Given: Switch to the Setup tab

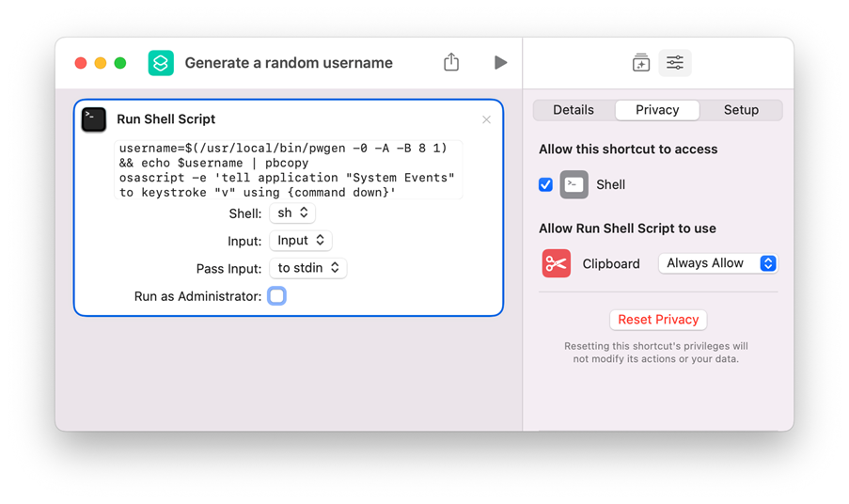Looking at the screenshot, I should click(x=741, y=110).
